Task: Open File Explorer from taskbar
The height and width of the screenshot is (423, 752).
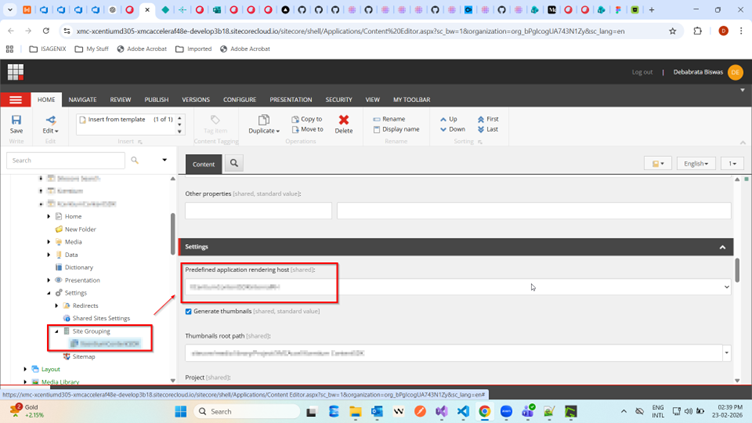Action: point(355,411)
